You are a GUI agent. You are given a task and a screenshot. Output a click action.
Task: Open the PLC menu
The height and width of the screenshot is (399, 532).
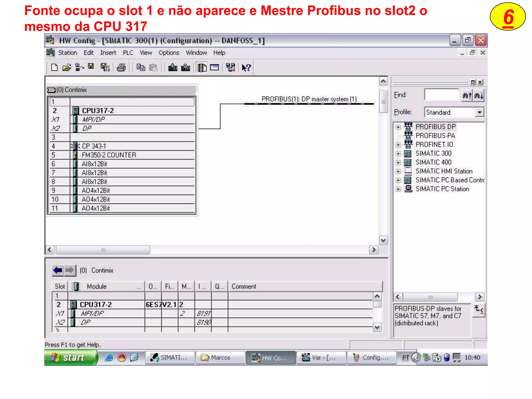point(128,53)
